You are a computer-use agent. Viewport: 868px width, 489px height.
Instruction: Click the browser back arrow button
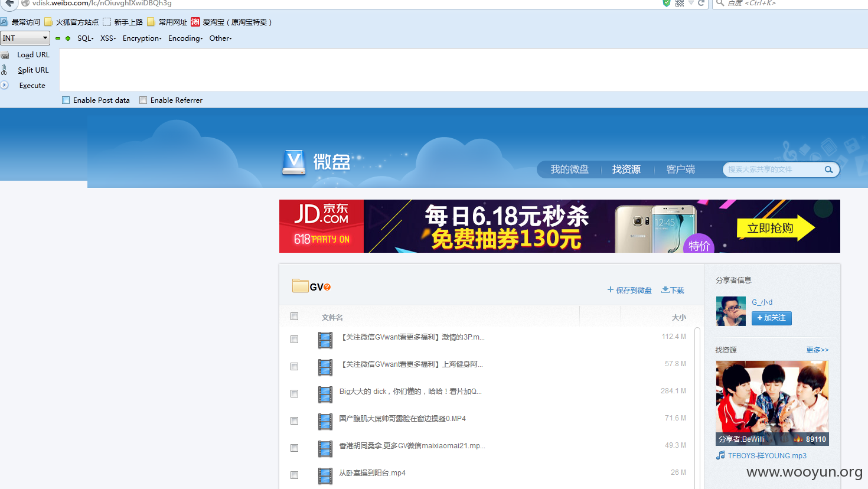coord(9,3)
